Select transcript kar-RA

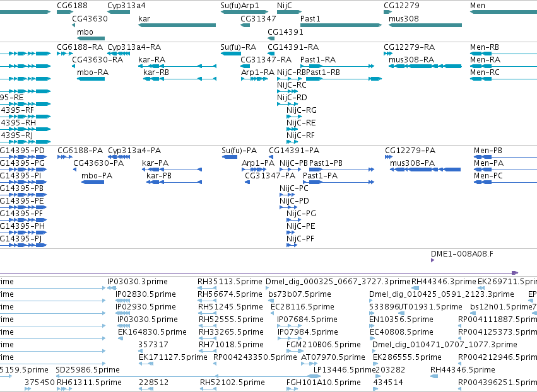151,59
